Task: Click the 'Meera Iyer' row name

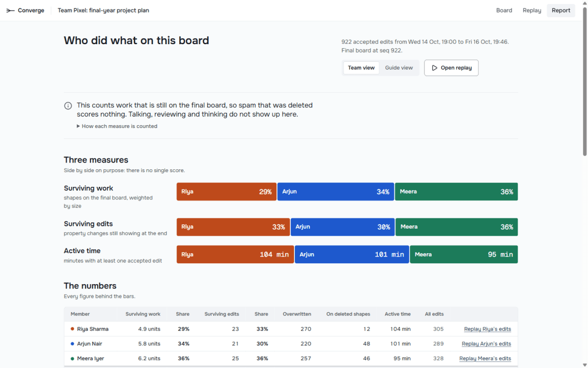Action: coord(91,359)
